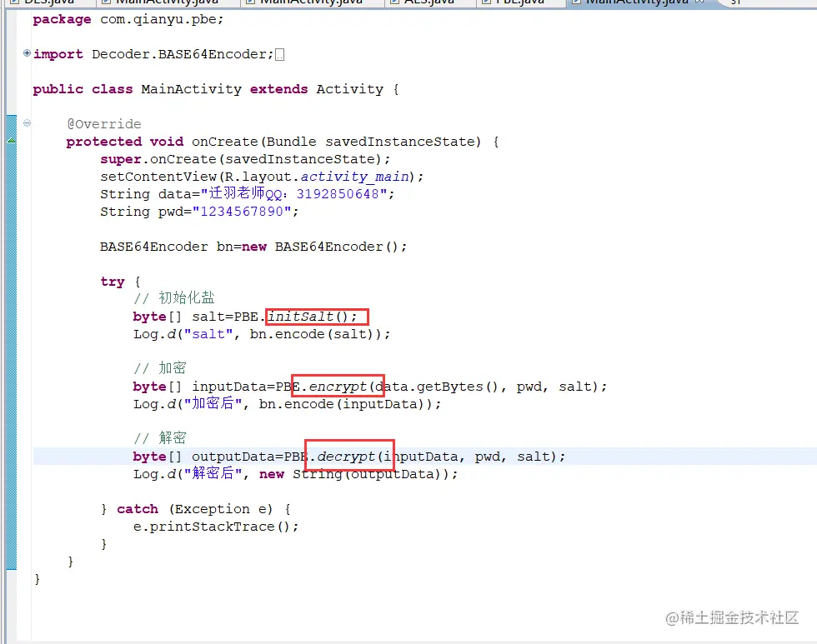This screenshot has width=817, height=644.
Task: Click the '@Override' annotation
Action: click(x=103, y=124)
